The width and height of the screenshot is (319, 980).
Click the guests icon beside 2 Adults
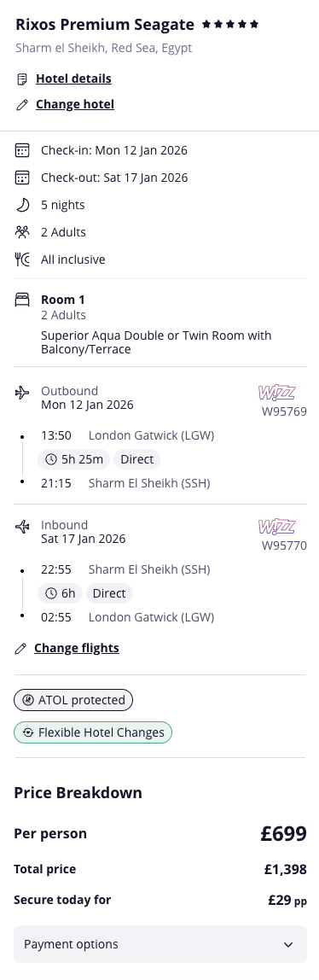point(22,232)
